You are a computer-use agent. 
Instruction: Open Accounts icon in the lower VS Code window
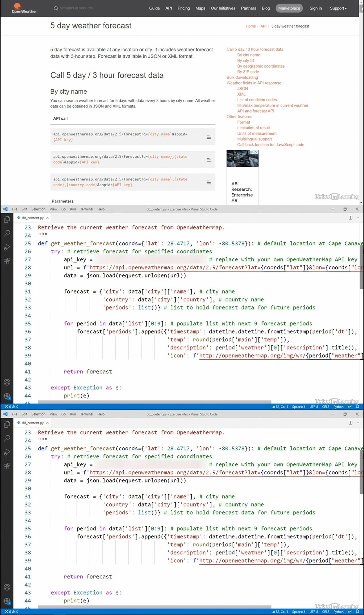(x=7, y=587)
